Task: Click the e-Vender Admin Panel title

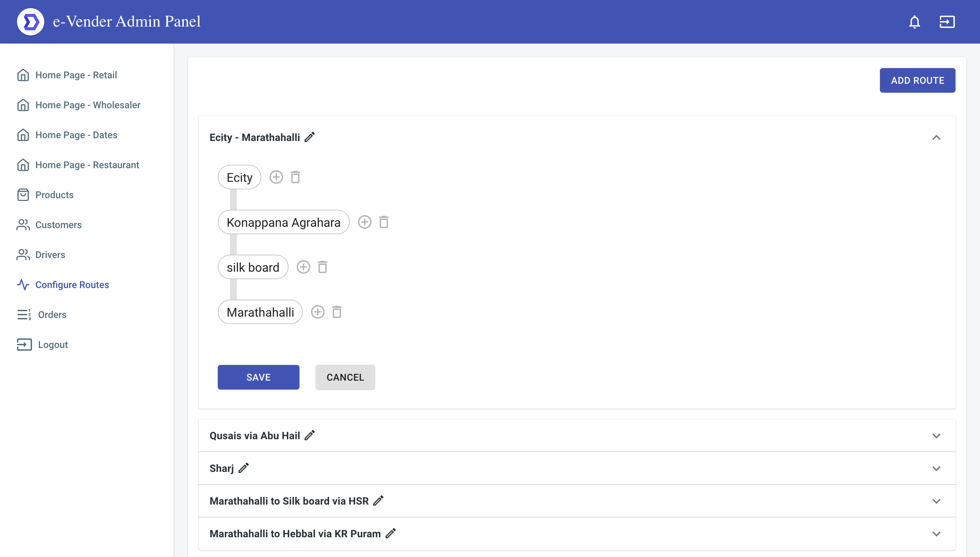Action: [x=127, y=21]
